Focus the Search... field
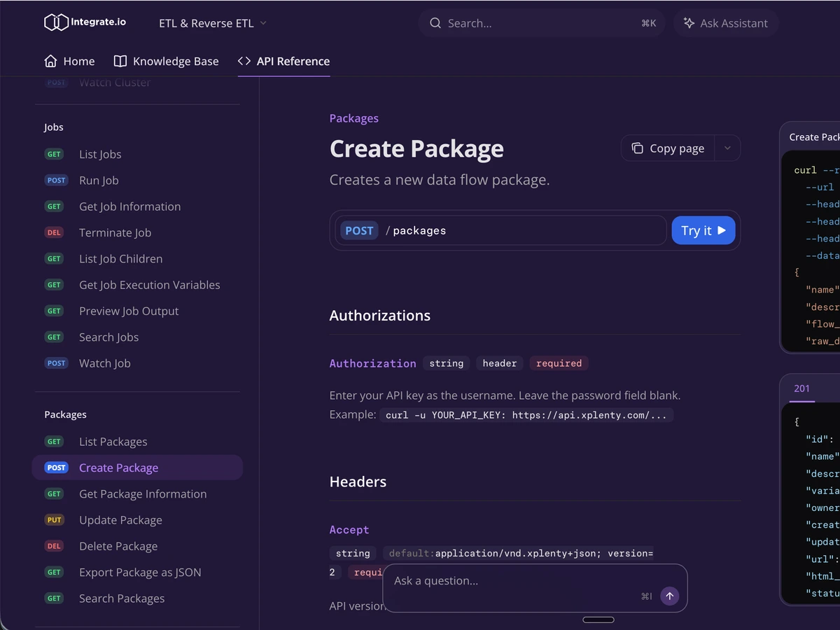The height and width of the screenshot is (630, 840). pos(542,23)
